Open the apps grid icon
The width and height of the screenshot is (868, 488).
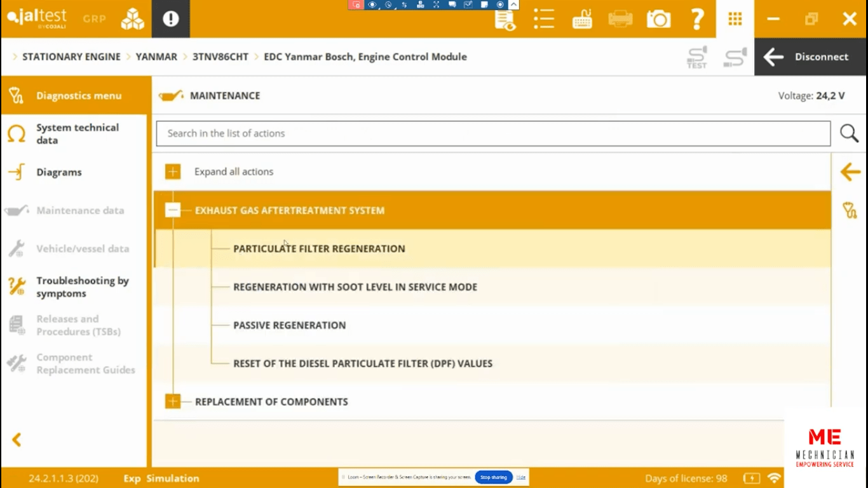tap(735, 19)
